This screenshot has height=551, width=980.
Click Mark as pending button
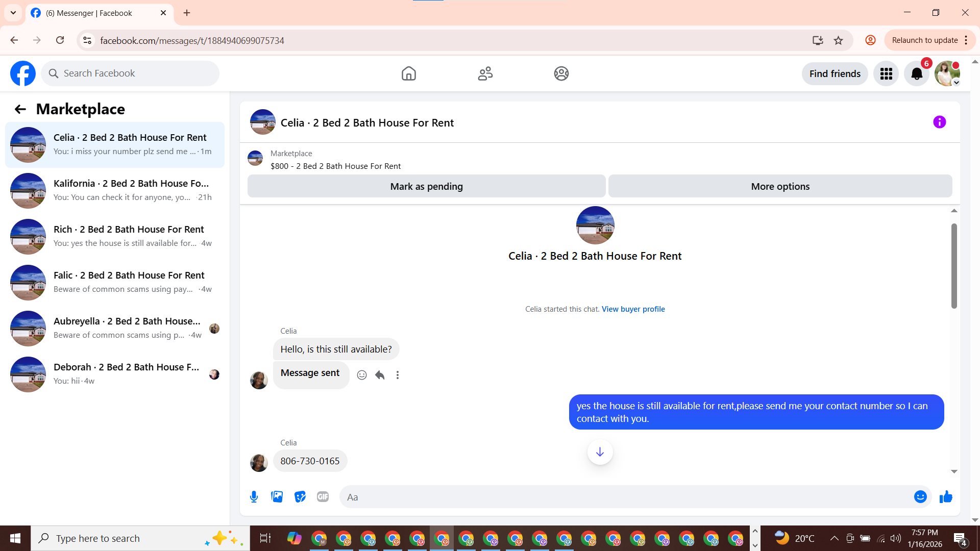click(x=426, y=187)
